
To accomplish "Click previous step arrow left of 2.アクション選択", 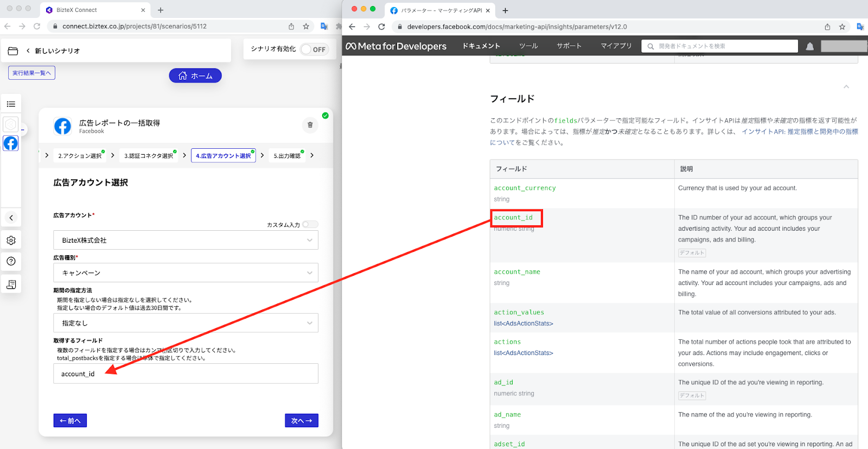I will tap(47, 156).
